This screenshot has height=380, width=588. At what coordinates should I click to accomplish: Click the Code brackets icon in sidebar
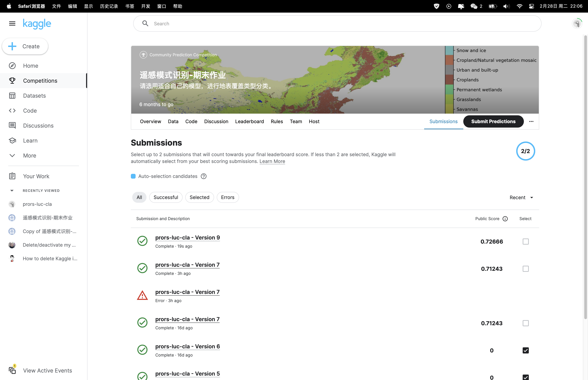pos(12,111)
